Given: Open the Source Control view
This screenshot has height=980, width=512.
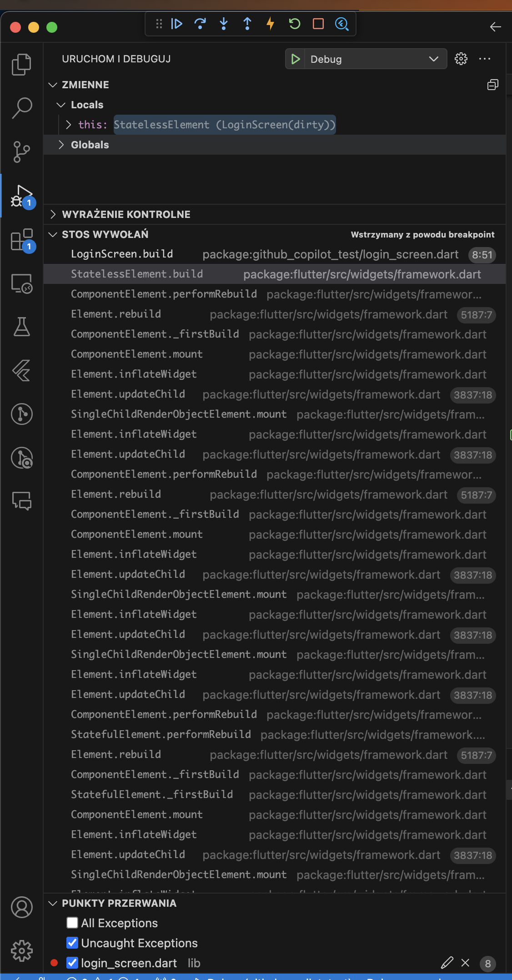Looking at the screenshot, I should pyautogui.click(x=21, y=152).
